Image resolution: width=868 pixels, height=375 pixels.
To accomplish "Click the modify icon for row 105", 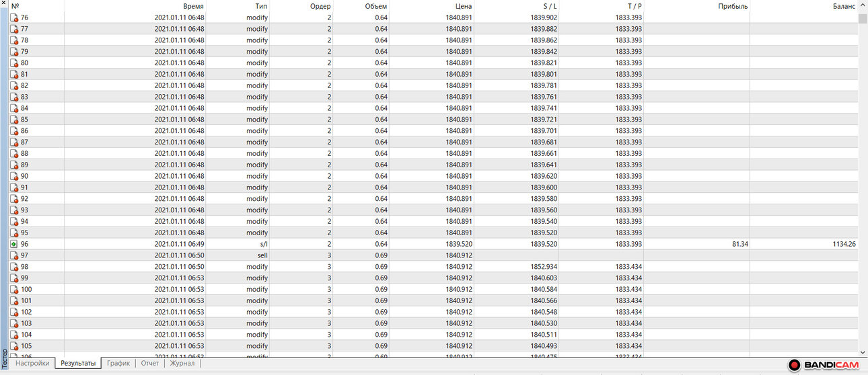I will pos(13,345).
